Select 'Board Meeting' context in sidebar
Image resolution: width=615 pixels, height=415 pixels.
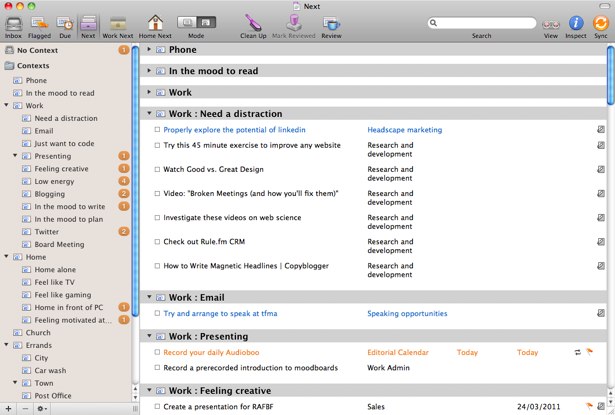pyautogui.click(x=59, y=244)
